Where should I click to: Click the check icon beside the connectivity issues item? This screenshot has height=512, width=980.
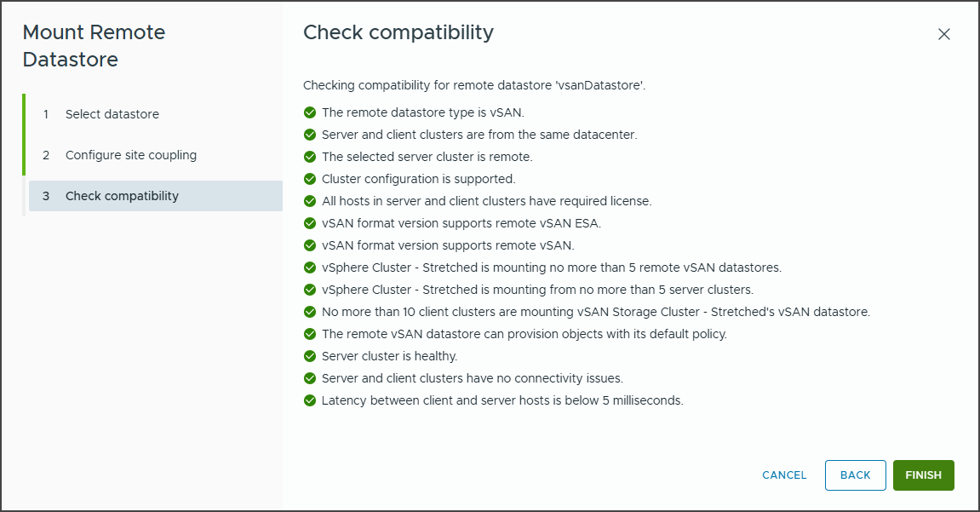point(309,377)
